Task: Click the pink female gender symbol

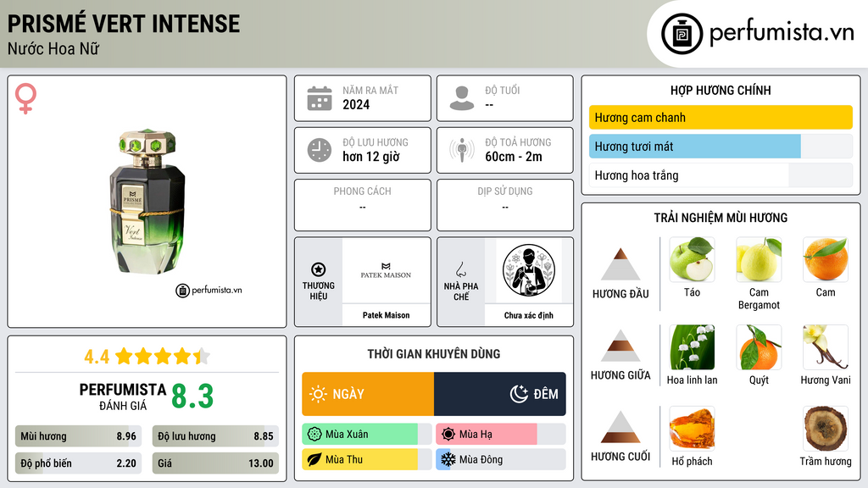Action: (25, 98)
